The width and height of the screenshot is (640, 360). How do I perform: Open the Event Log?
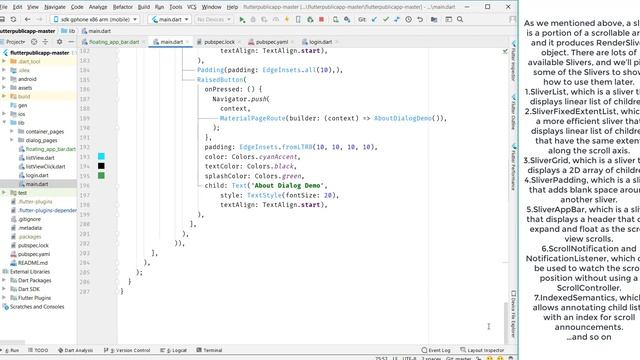pos(436,350)
